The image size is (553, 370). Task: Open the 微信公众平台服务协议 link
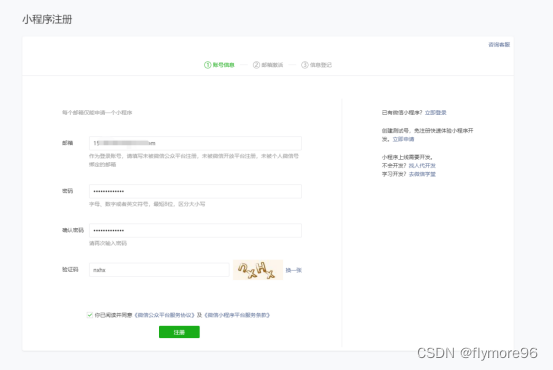tap(165, 315)
